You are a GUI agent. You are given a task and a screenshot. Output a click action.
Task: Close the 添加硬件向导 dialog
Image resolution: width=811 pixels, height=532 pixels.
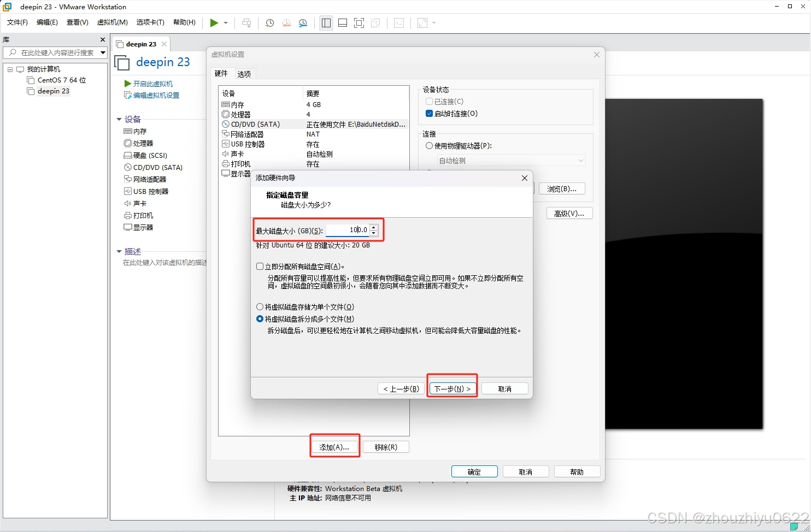pyautogui.click(x=525, y=178)
